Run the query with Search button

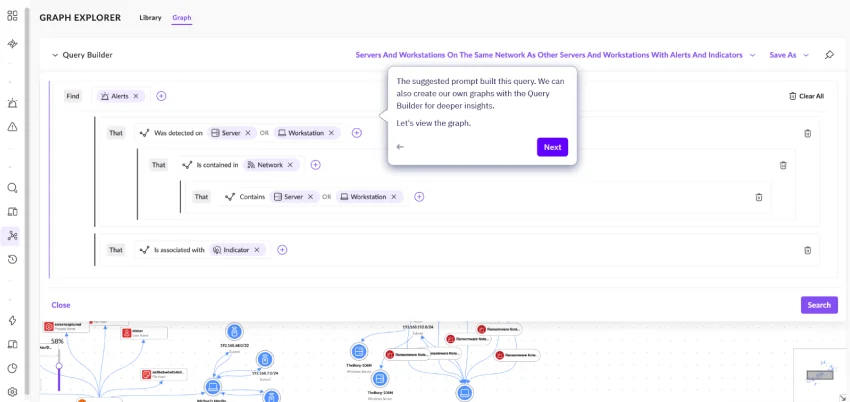click(819, 305)
